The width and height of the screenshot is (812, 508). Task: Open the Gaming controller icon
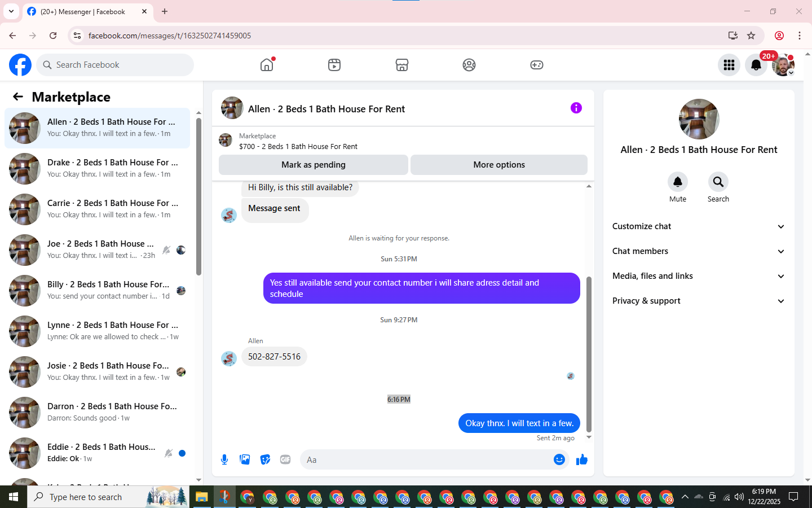coord(537,65)
